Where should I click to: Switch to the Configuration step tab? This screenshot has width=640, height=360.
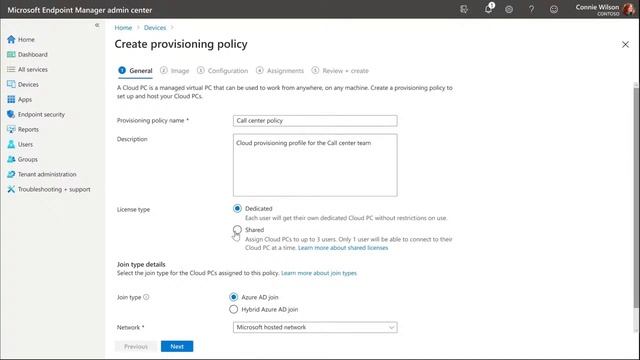point(222,71)
